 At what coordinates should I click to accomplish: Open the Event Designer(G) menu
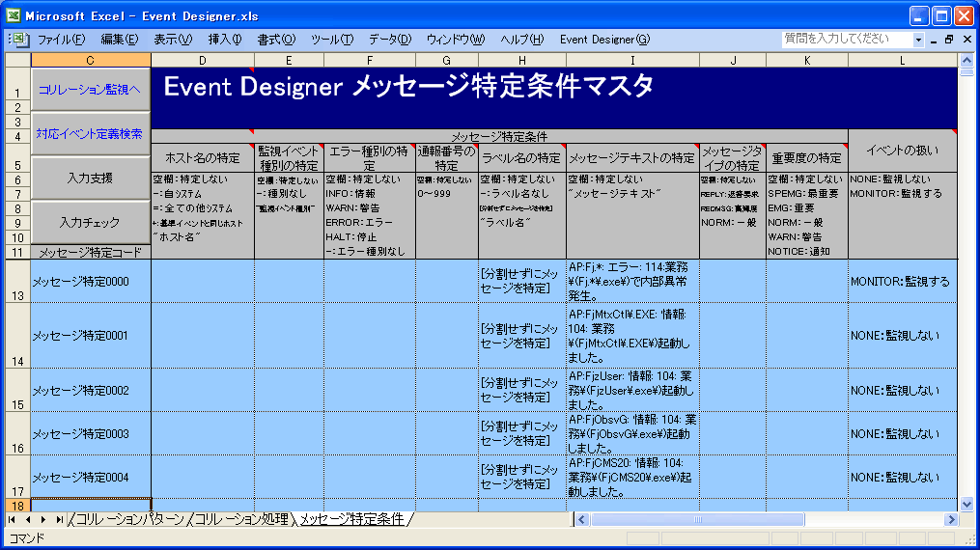point(604,40)
